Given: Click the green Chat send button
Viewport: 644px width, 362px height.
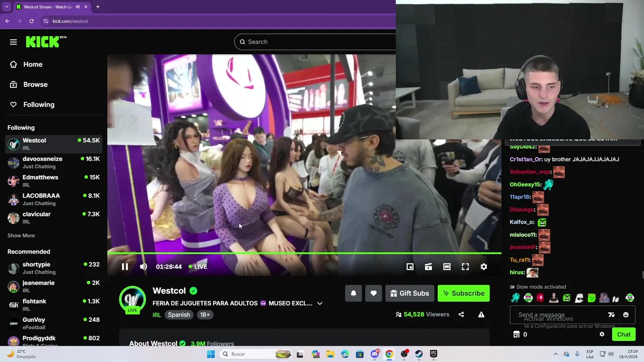Looking at the screenshot, I should pyautogui.click(x=623, y=334).
